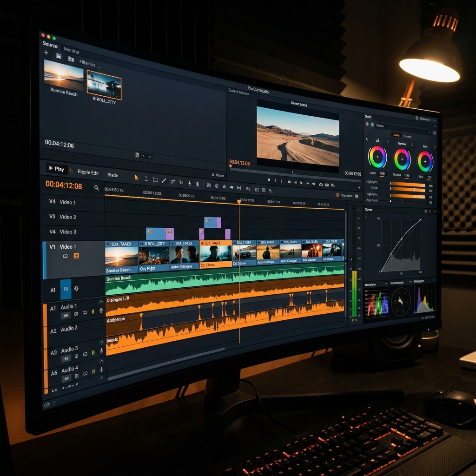Open the ellipsis menu in Curves header
Image resolution: width=476 pixels, height=476 pixels.
(435, 212)
